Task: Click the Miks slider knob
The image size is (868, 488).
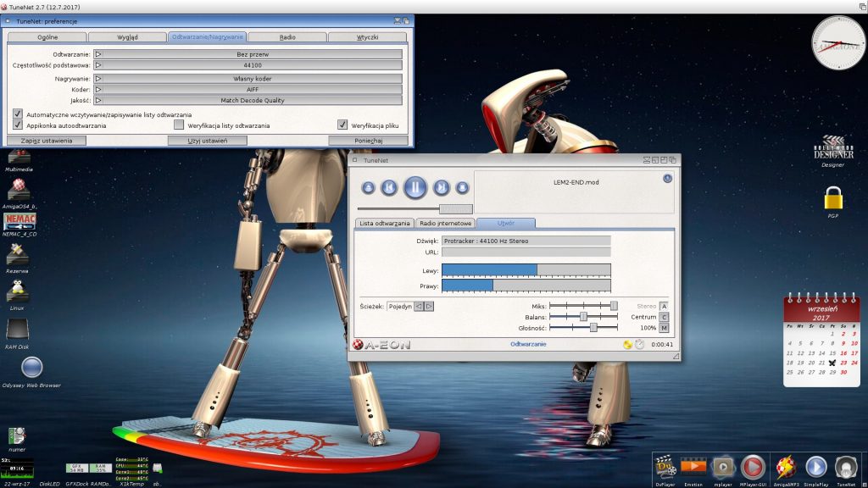Action: coord(614,305)
